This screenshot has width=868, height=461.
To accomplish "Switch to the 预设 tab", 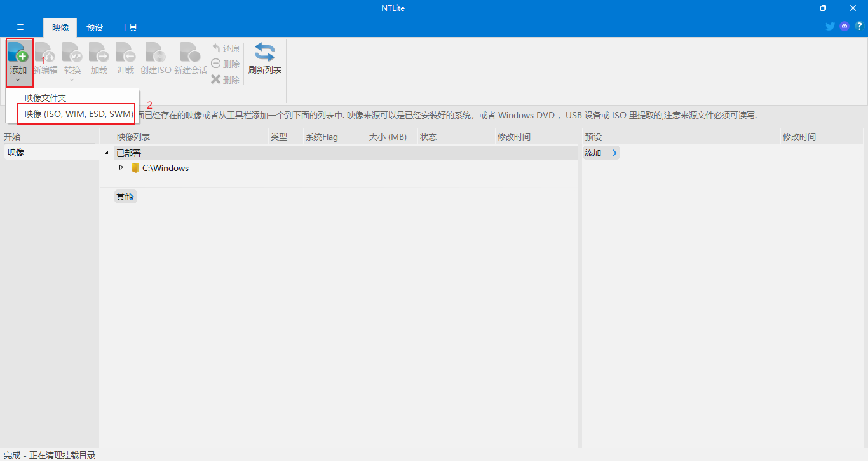I will click(x=95, y=27).
